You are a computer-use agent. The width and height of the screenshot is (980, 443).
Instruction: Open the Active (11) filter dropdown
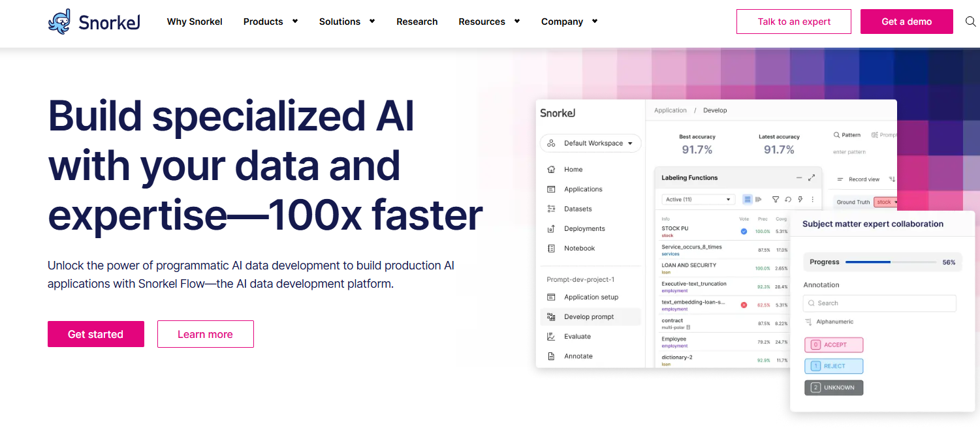(x=698, y=200)
